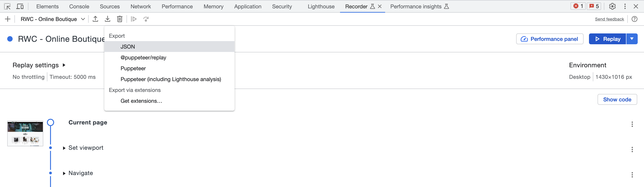
Task: Click the inspect element picker icon
Action: [x=7, y=6]
